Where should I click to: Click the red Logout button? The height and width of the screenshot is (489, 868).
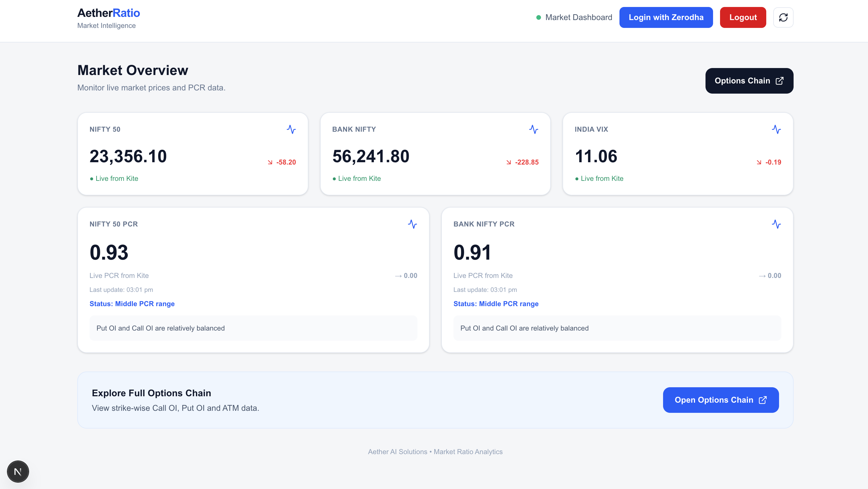(x=743, y=17)
